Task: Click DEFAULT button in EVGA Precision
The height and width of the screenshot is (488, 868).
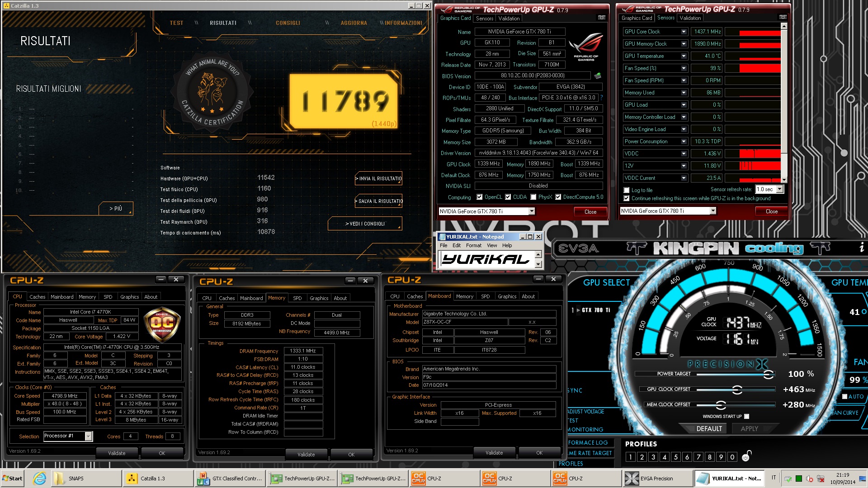Action: (709, 429)
